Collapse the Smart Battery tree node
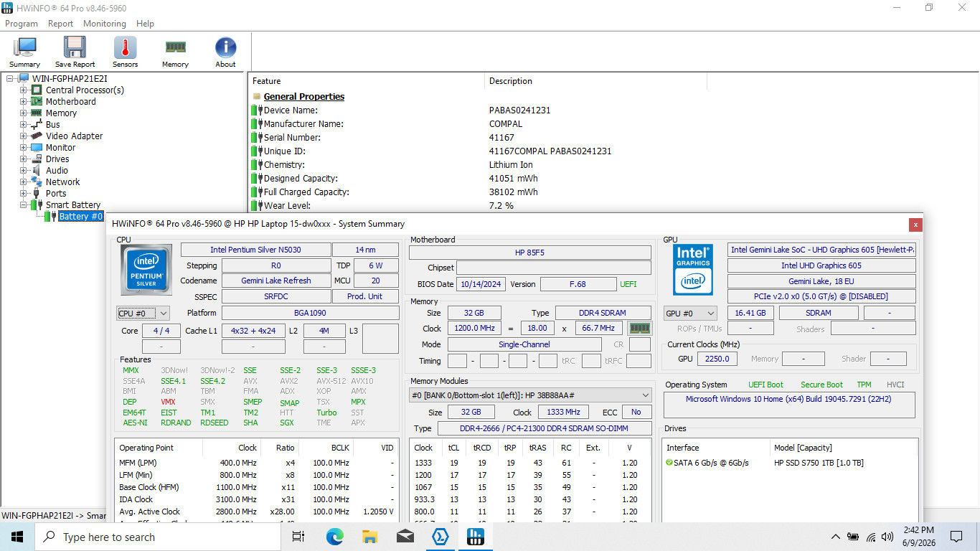This screenshot has width=980, height=551. tap(24, 204)
